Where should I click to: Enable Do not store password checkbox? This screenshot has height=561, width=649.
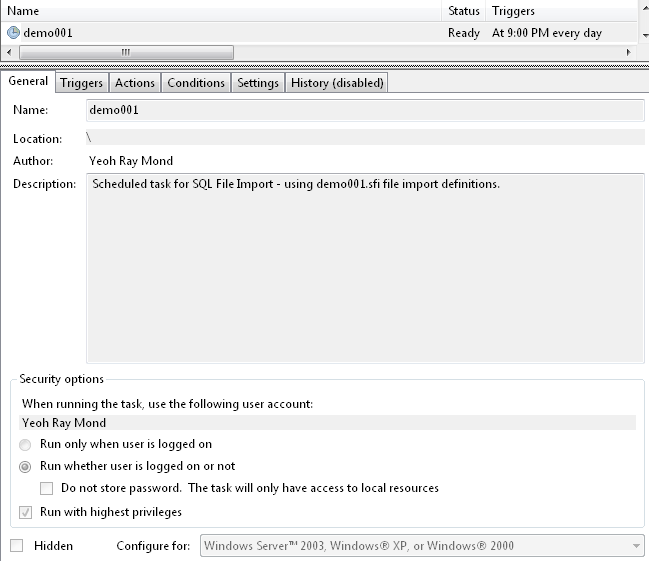(47, 488)
